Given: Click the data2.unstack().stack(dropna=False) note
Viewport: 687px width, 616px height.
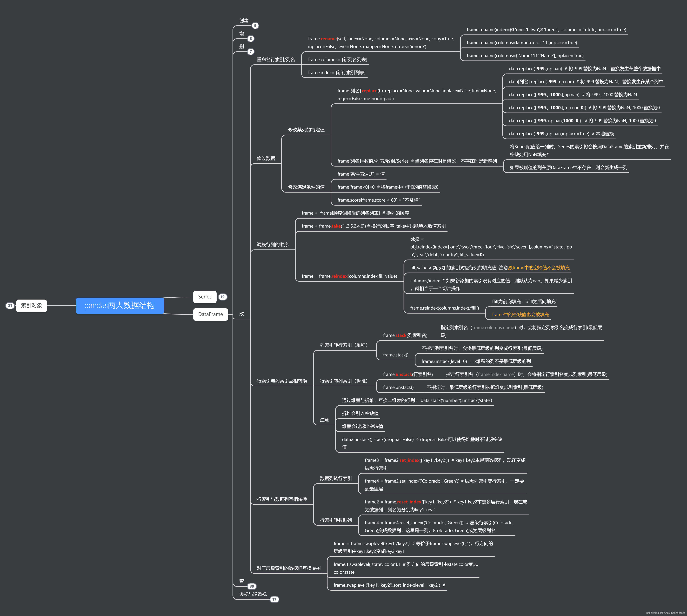Looking at the screenshot, I should pyautogui.click(x=422, y=443).
